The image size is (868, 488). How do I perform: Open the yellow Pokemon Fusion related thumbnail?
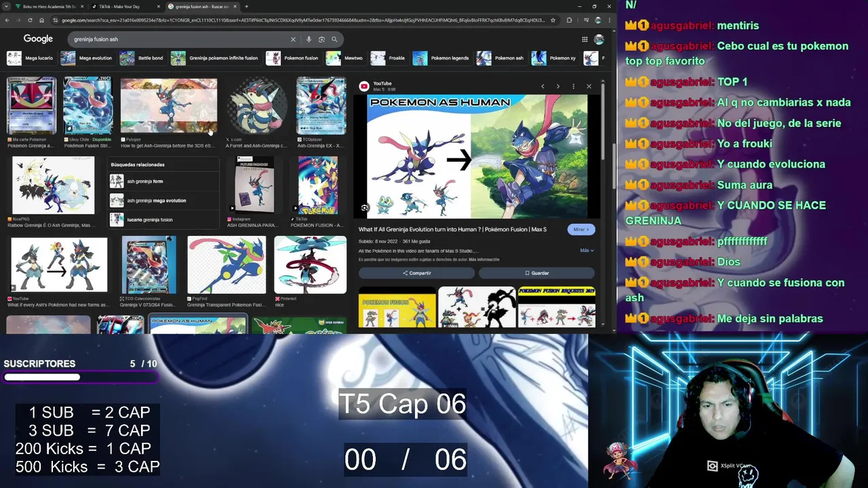point(397,307)
